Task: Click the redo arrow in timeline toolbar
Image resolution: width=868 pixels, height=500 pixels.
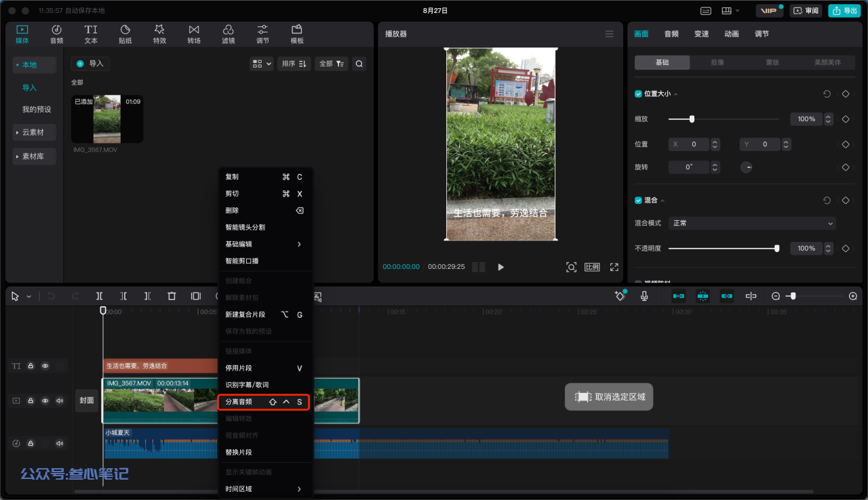Action: (x=75, y=296)
